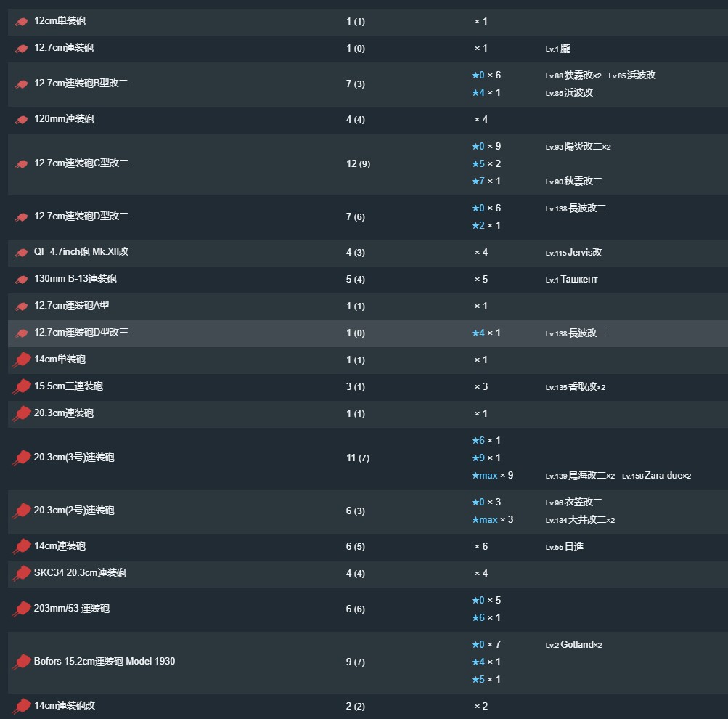Click ship name Lv.115 Jervis改

click(x=574, y=252)
